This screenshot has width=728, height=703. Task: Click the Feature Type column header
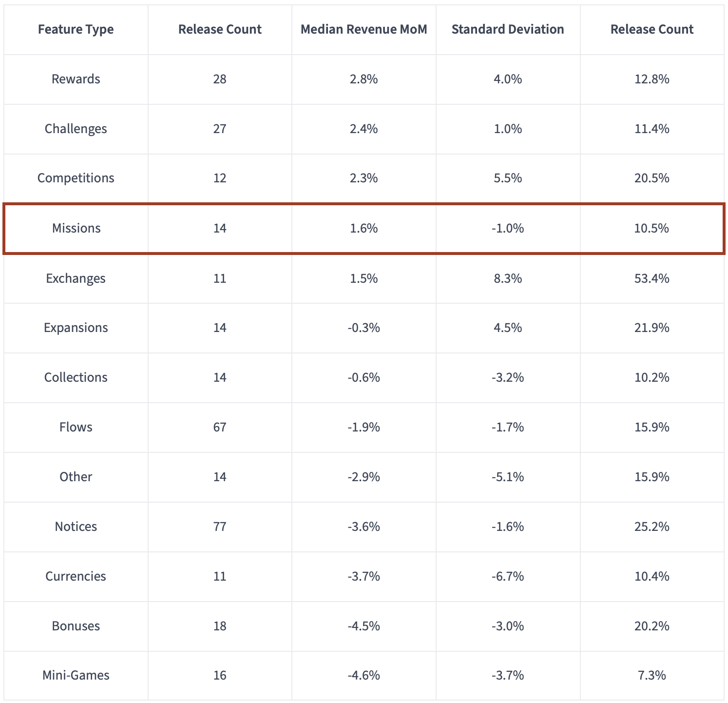click(76, 29)
